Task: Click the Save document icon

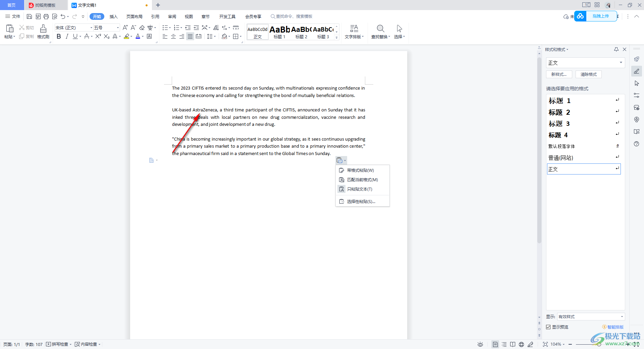Action: pyautogui.click(x=29, y=16)
